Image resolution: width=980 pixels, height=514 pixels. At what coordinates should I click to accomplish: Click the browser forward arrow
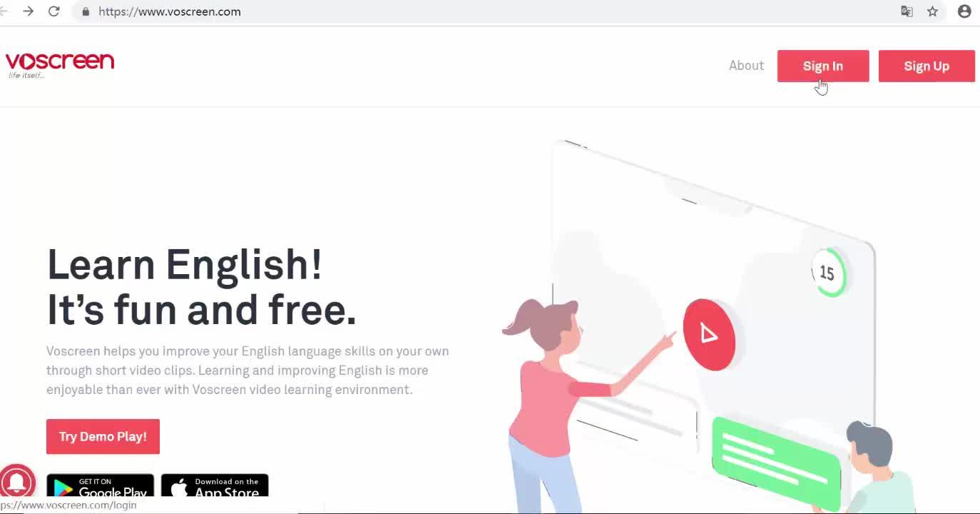28,11
